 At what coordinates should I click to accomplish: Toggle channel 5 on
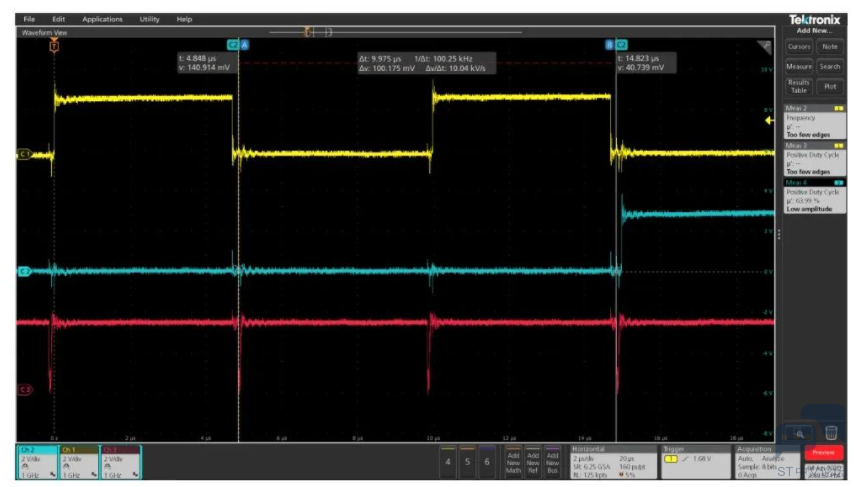[x=467, y=461]
